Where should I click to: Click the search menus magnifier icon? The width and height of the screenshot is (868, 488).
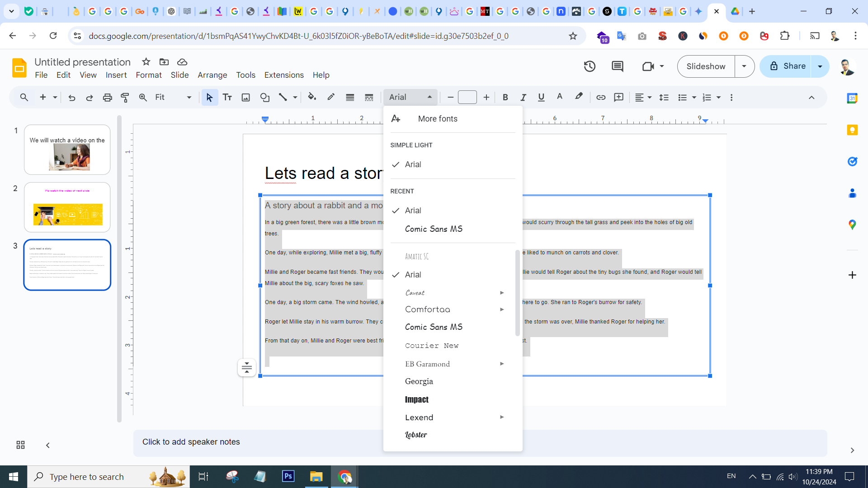(x=24, y=97)
